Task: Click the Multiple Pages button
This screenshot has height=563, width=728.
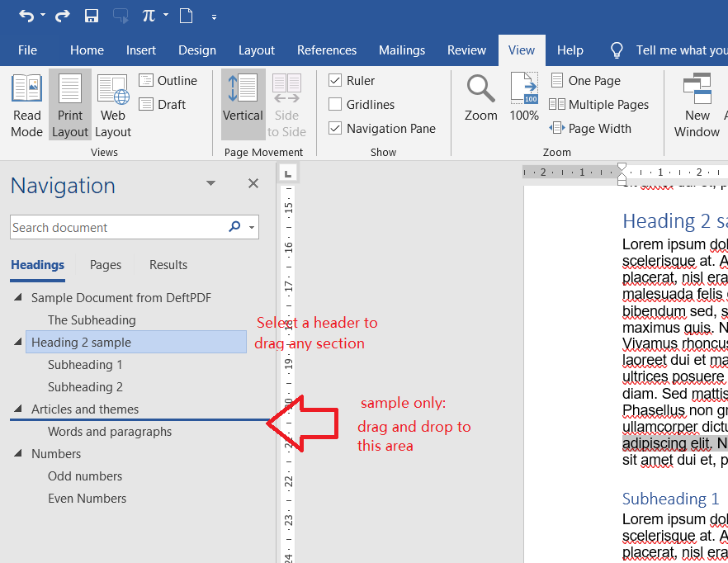Action: pos(599,105)
